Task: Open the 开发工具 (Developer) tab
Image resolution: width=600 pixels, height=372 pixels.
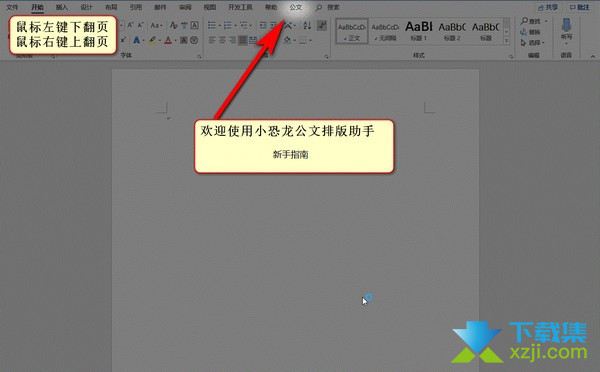Action: [x=240, y=7]
